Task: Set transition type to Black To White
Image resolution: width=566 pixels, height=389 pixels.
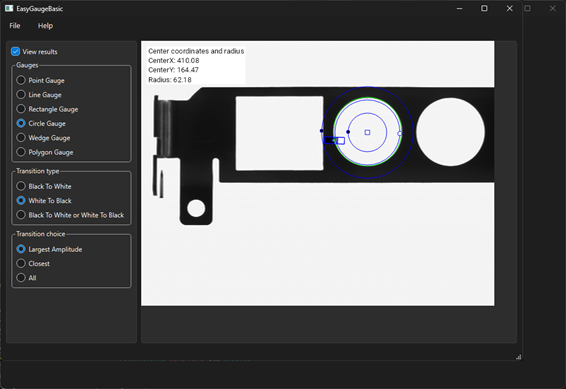Action: [21, 186]
